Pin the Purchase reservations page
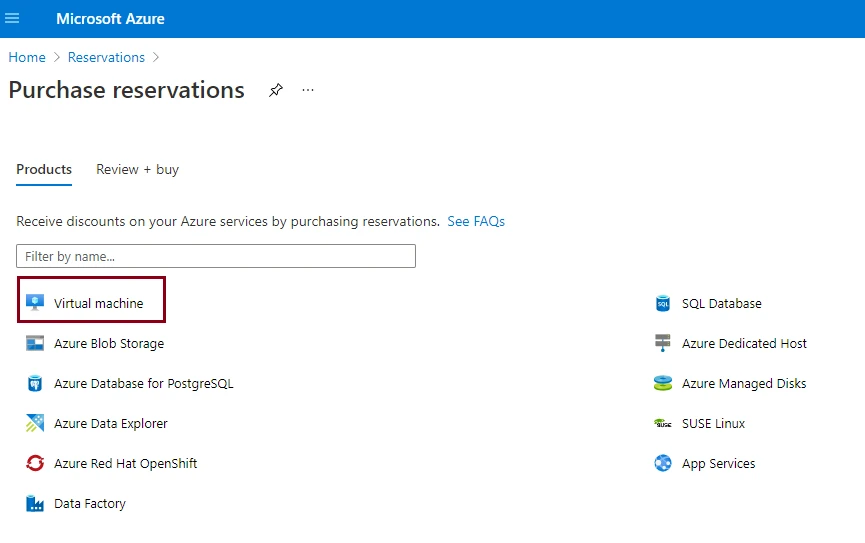The width and height of the screenshot is (865, 543). click(x=276, y=90)
